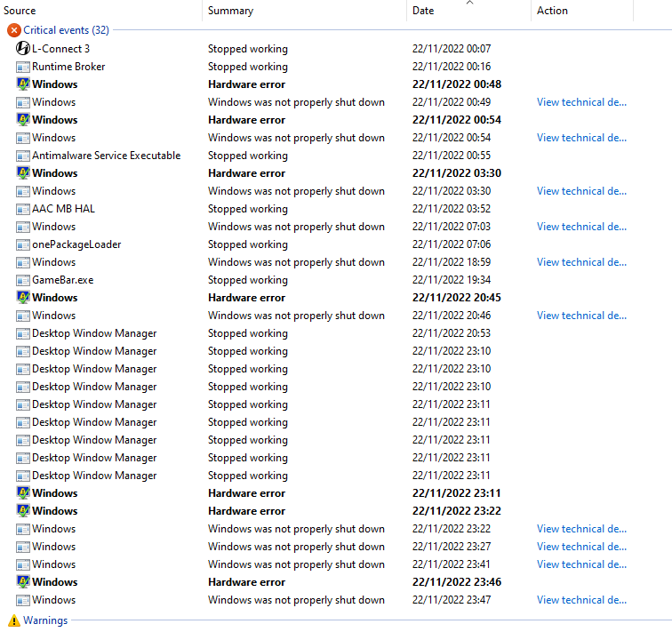Click Stopped working summary for Runtime Broker
The image size is (672, 632).
coord(248,67)
